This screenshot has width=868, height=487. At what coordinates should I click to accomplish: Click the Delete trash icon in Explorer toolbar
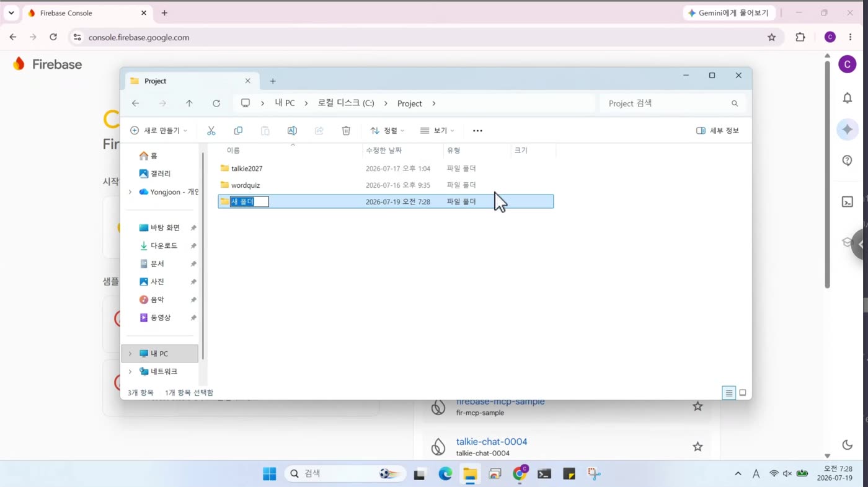click(346, 131)
